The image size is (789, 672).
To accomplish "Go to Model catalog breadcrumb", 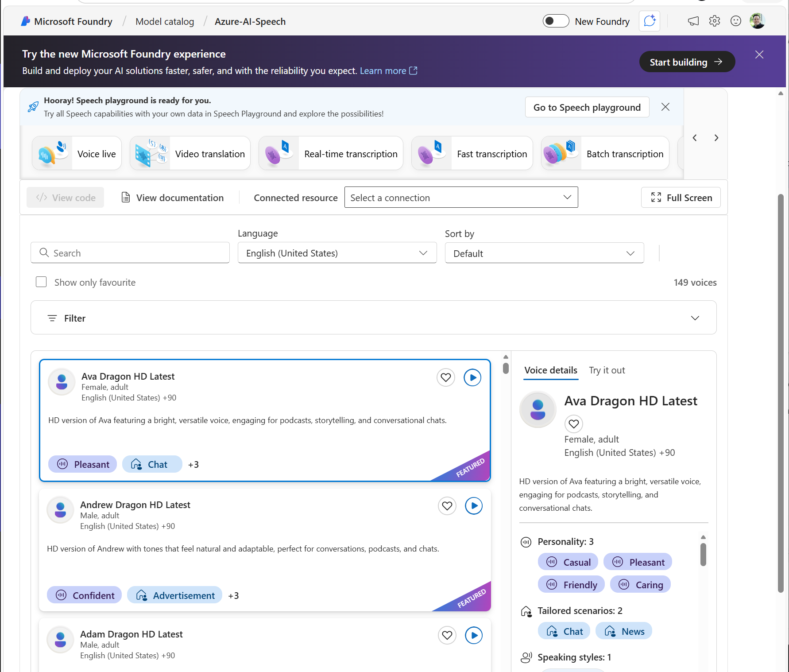I will (165, 21).
